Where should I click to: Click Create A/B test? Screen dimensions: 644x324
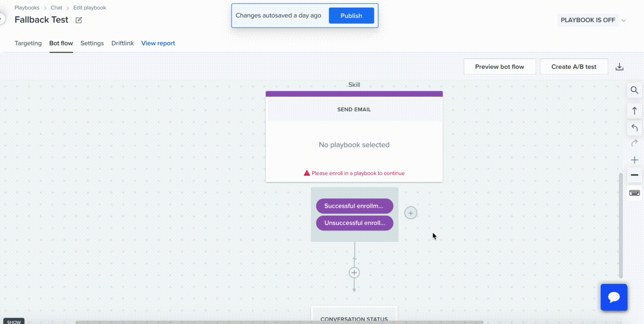coord(574,67)
